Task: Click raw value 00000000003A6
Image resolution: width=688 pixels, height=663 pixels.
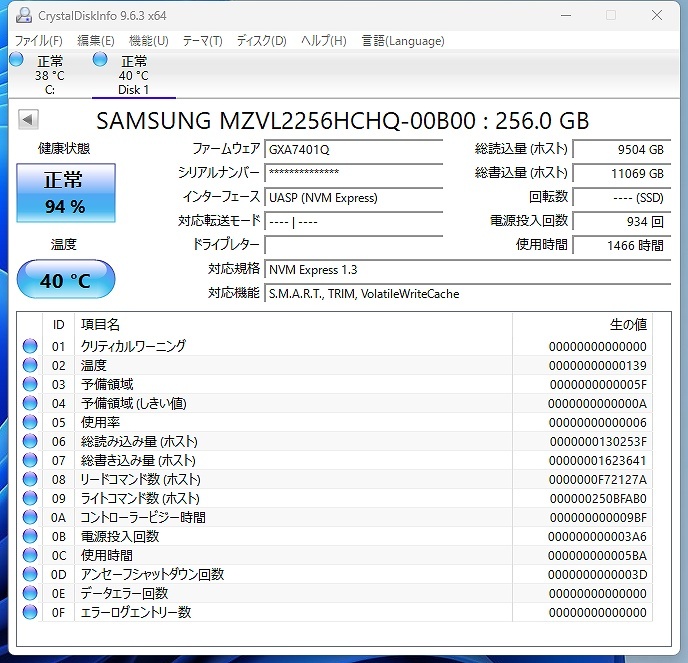Action: coord(598,537)
